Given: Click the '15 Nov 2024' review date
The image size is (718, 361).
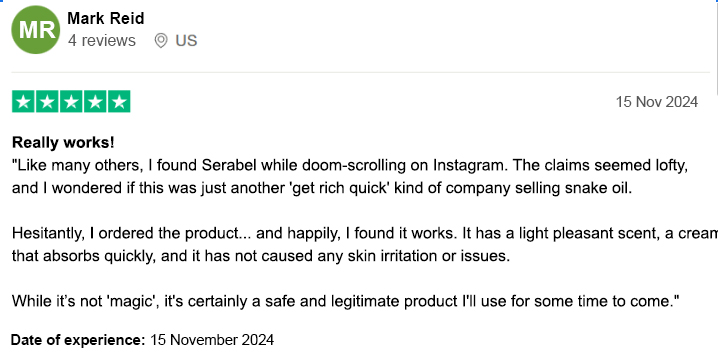Looking at the screenshot, I should point(657,102).
